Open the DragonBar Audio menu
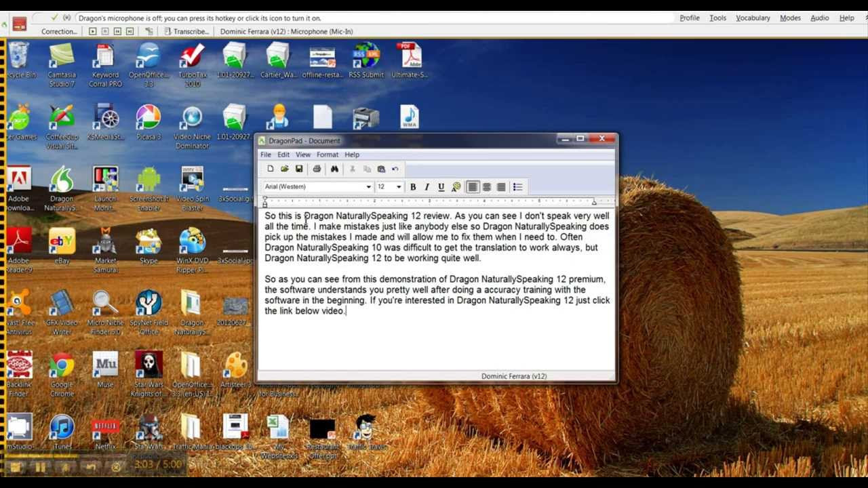The height and width of the screenshot is (488, 868). (x=819, y=18)
